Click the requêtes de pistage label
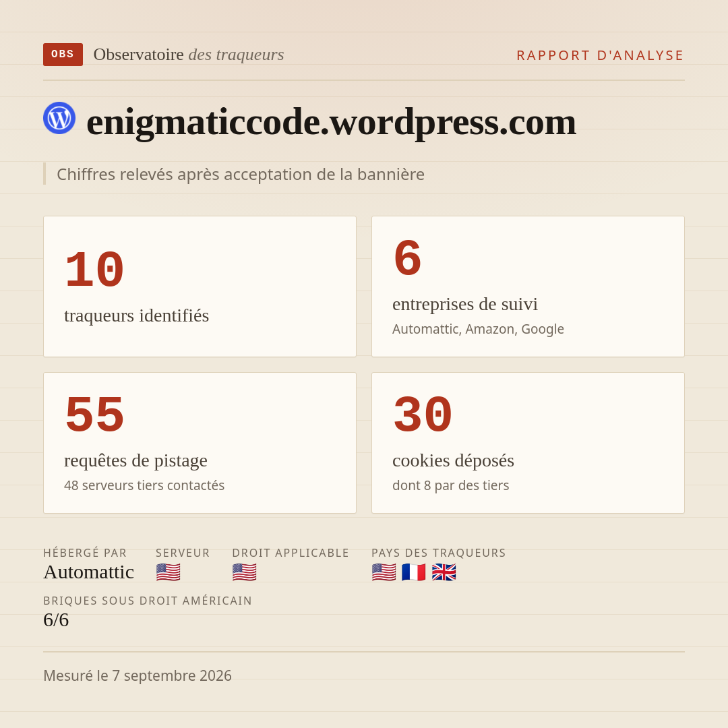The height and width of the screenshot is (728, 728). coord(135,460)
